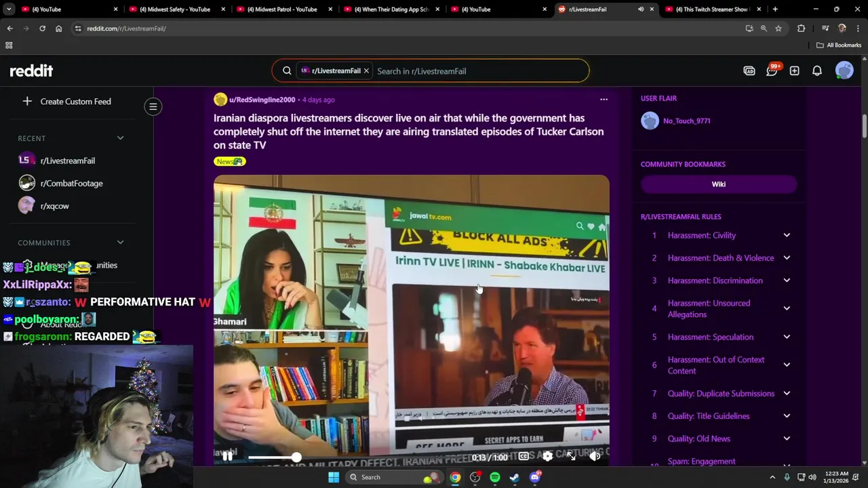Open video settings gear
This screenshot has height=488, width=868.
pyautogui.click(x=547, y=457)
